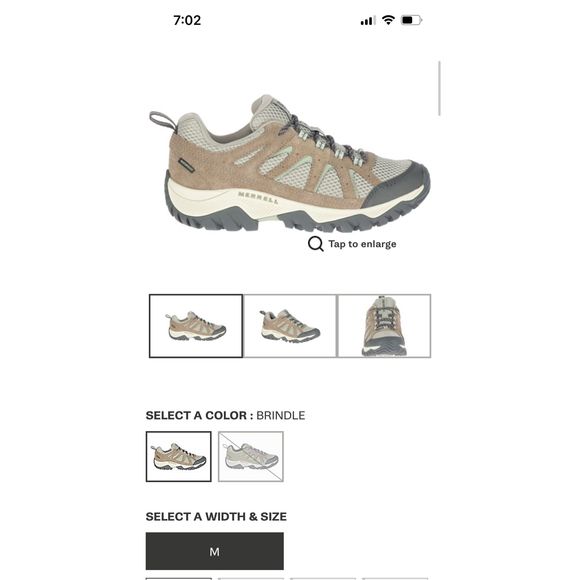Show the angled-view shoe thumbnail
Image resolution: width=580 pixels, height=580 pixels.
290,326
